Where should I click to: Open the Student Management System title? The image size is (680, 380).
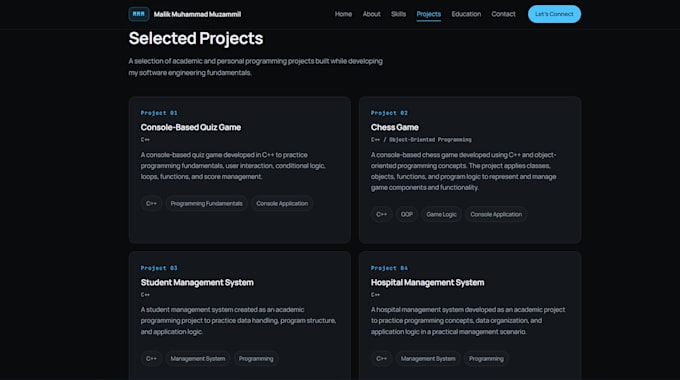click(x=197, y=282)
